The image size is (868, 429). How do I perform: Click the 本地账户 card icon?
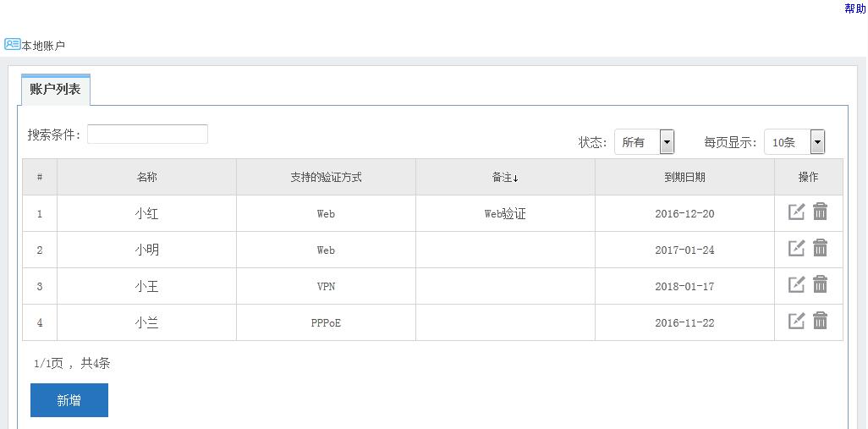pos(12,44)
